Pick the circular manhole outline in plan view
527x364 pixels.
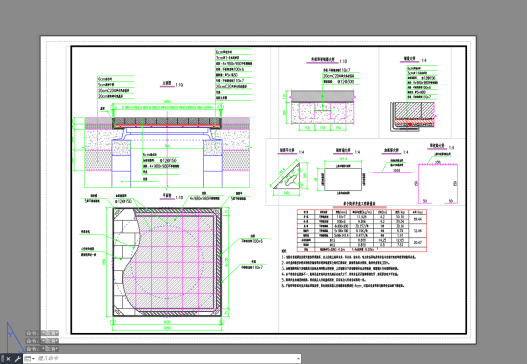pos(167,261)
